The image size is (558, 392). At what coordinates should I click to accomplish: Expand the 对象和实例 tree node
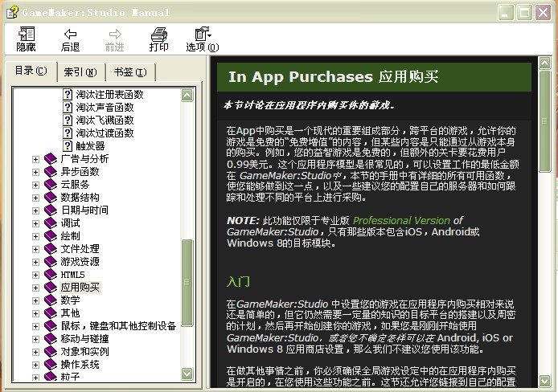(35, 352)
